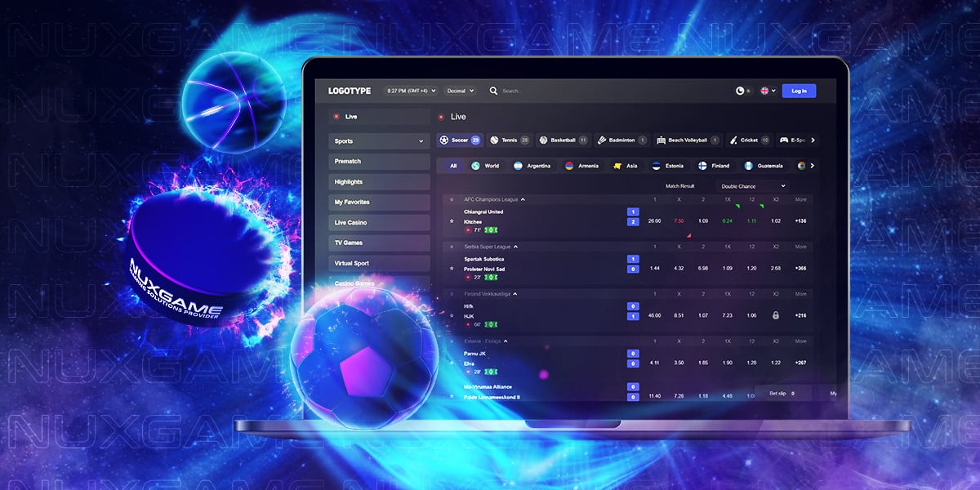
Task: Click odds 4.11 for Parnu JK
Action: (x=654, y=363)
